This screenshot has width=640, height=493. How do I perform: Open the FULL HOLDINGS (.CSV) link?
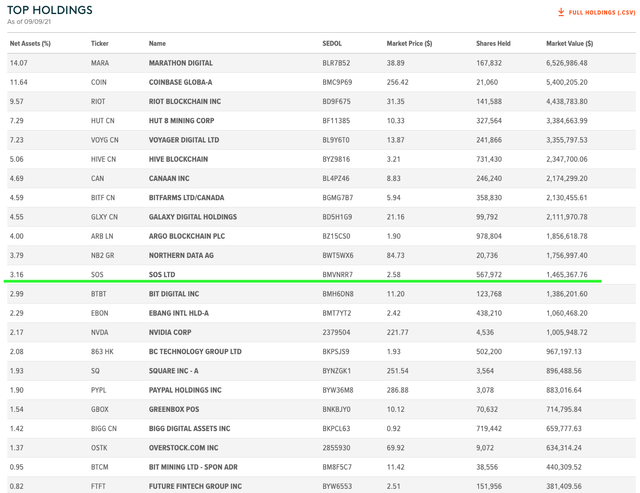[x=602, y=12]
